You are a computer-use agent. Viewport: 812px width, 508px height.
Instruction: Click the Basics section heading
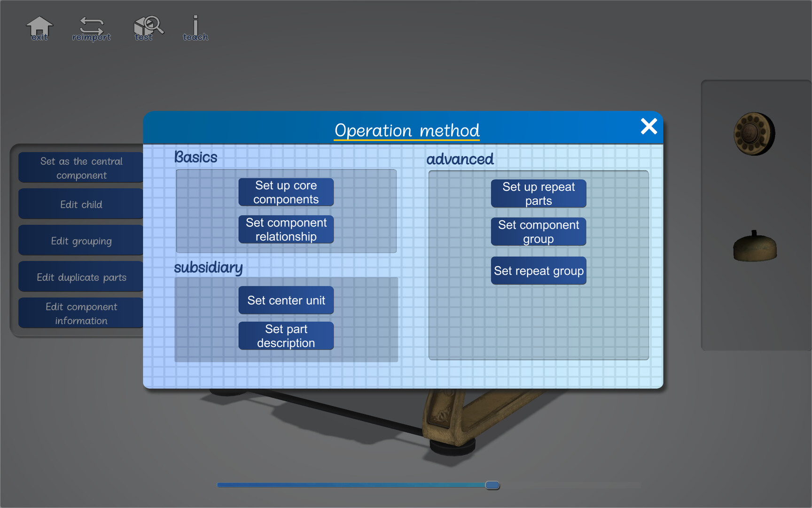point(195,157)
